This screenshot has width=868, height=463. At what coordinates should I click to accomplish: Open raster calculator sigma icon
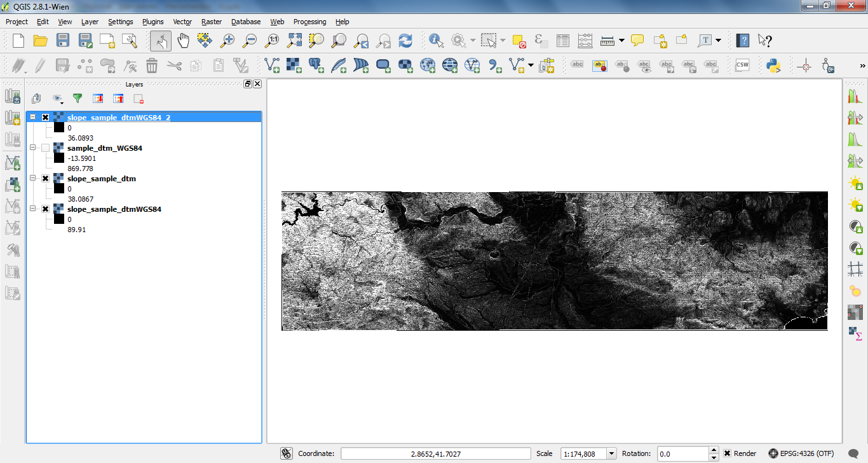point(855,333)
